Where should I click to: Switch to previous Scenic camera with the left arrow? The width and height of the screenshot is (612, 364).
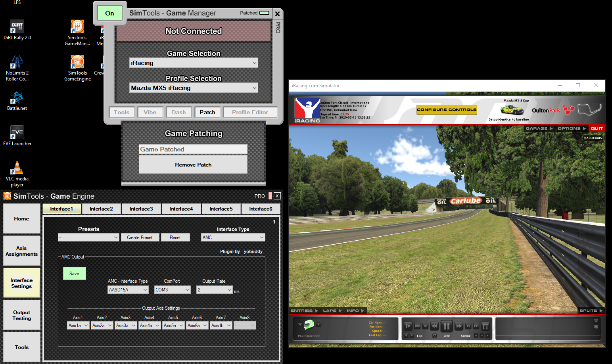(x=476, y=335)
